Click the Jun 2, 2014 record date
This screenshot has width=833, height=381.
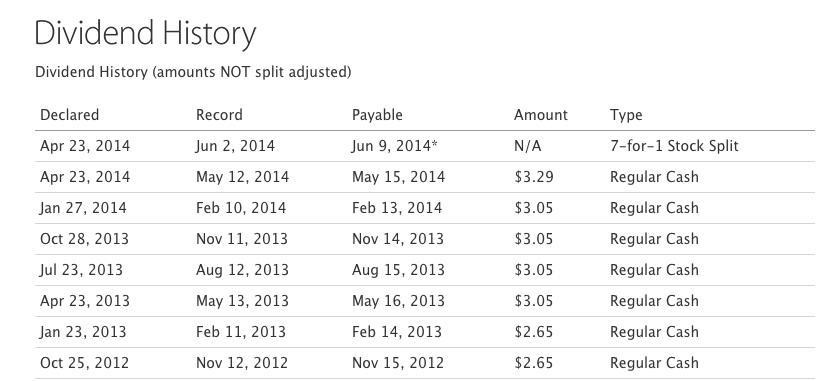click(x=235, y=146)
